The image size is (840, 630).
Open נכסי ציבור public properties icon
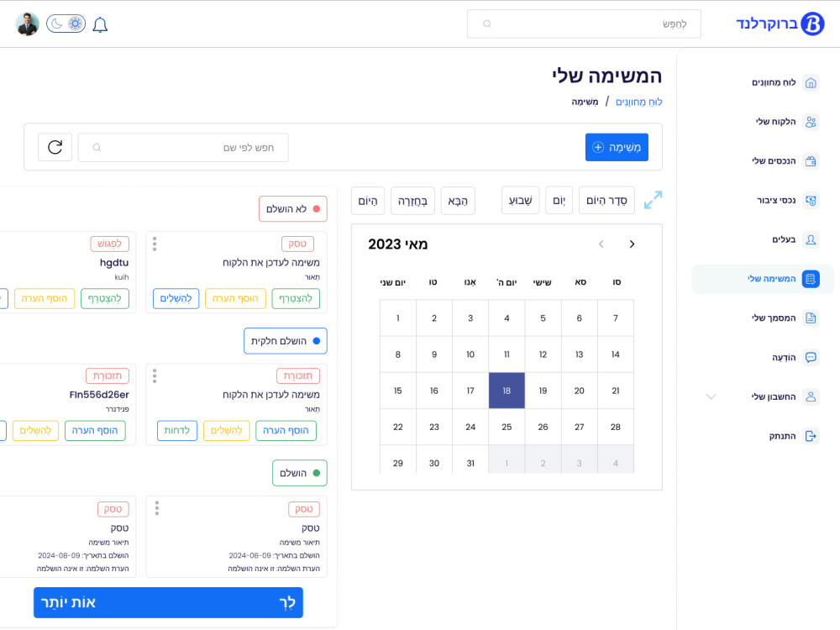click(811, 201)
